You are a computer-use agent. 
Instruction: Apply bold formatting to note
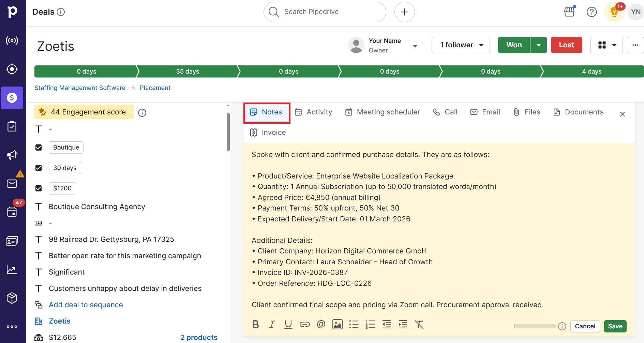point(256,325)
